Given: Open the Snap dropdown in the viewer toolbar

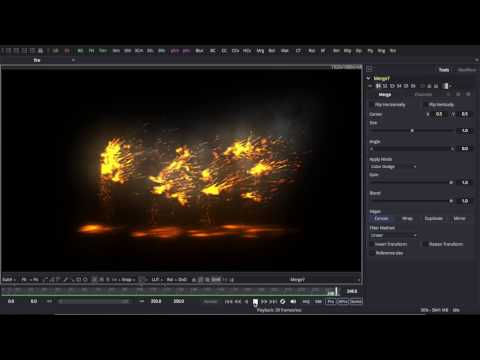Looking at the screenshot, I should point(127,279).
